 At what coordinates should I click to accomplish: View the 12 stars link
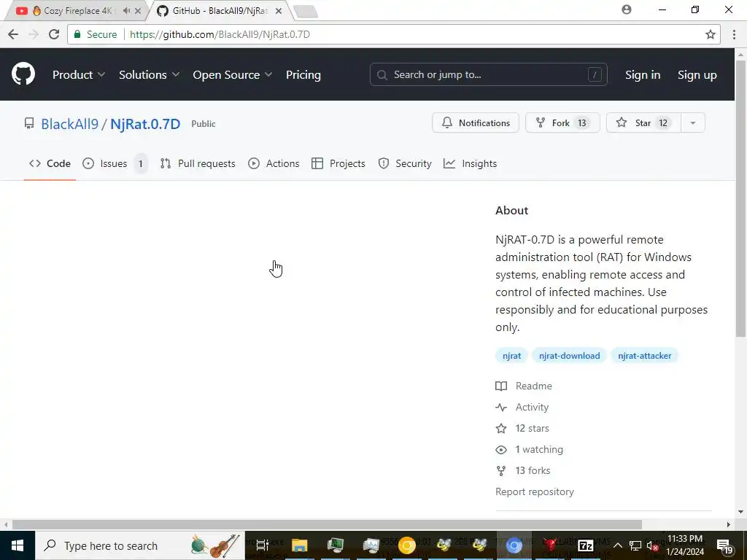coord(522,428)
